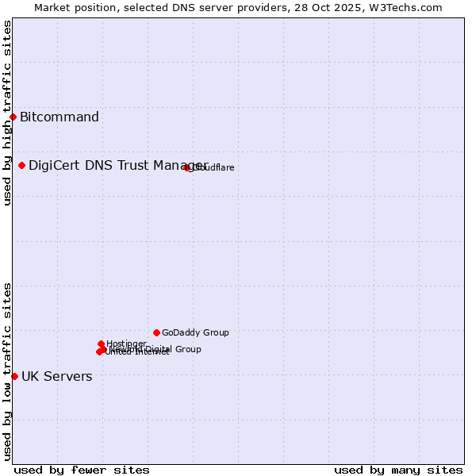
Task: Click the chart title with W3Techs.com
Action: (x=238, y=7)
